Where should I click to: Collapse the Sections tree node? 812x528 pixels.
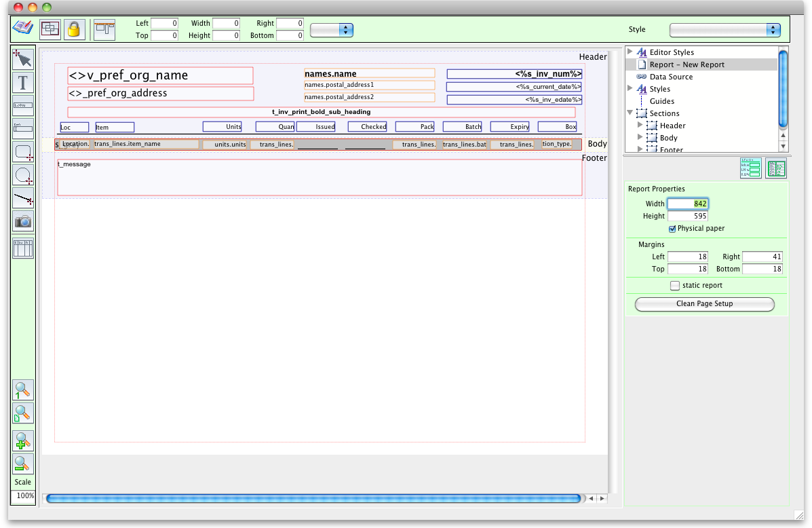[630, 113]
